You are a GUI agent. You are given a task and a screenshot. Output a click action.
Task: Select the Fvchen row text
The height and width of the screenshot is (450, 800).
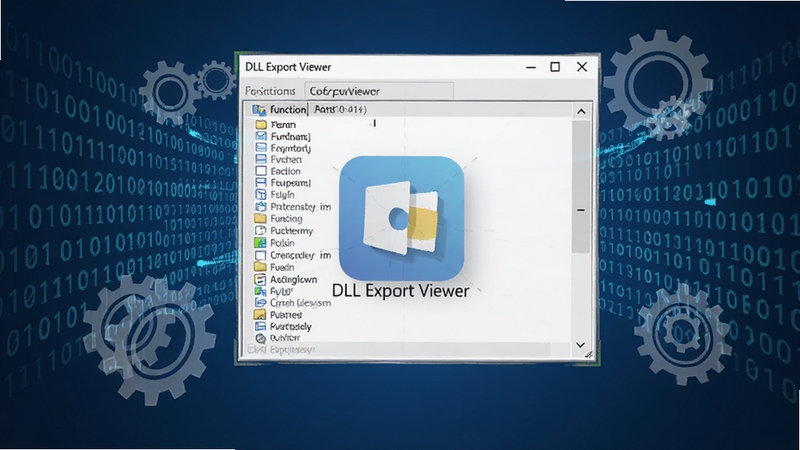[x=286, y=160]
